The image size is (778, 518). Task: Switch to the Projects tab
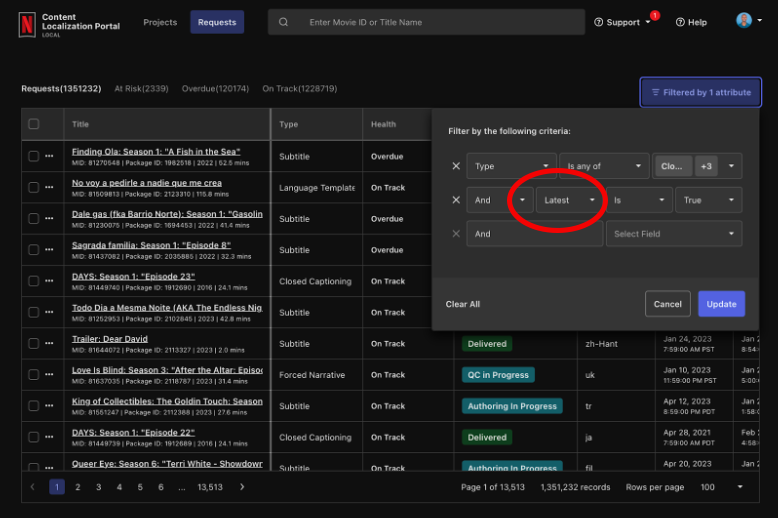tap(160, 22)
